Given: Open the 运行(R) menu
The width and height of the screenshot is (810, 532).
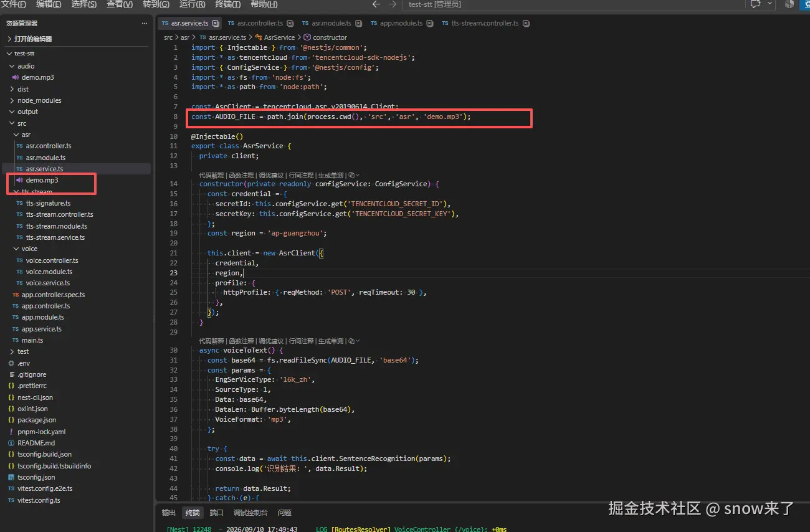Looking at the screenshot, I should (x=192, y=4).
